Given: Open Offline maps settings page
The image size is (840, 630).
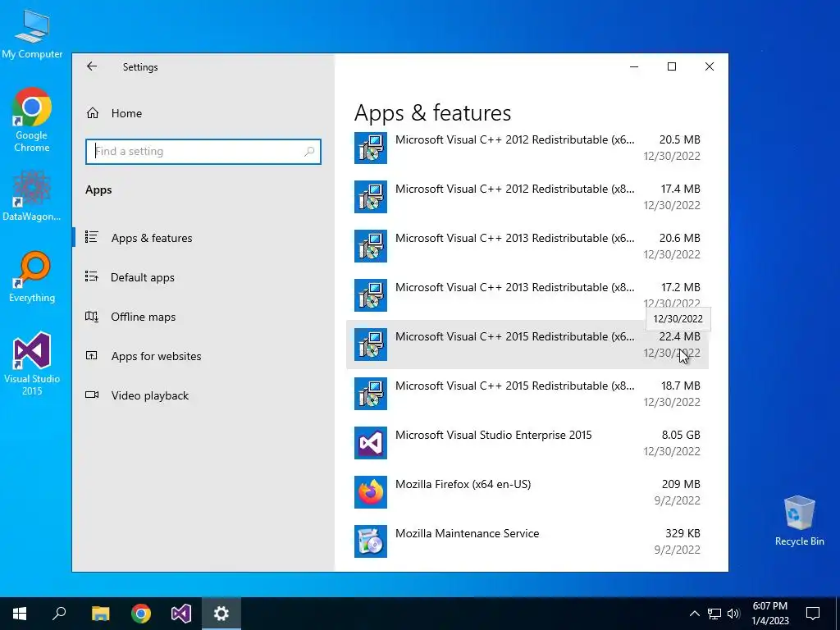Looking at the screenshot, I should pos(203,317).
